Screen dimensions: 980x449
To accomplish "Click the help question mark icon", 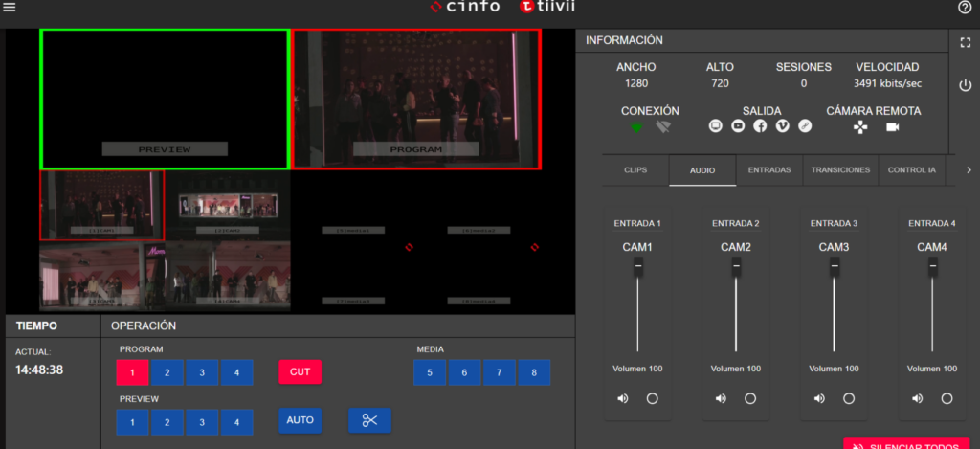I will point(965,8).
